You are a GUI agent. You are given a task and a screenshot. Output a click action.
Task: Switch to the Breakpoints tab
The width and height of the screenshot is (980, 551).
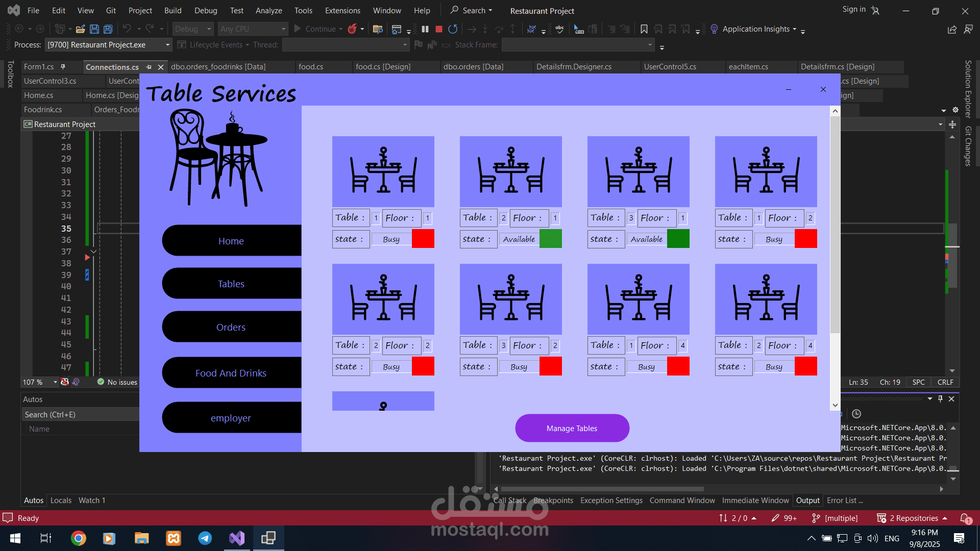pyautogui.click(x=553, y=500)
